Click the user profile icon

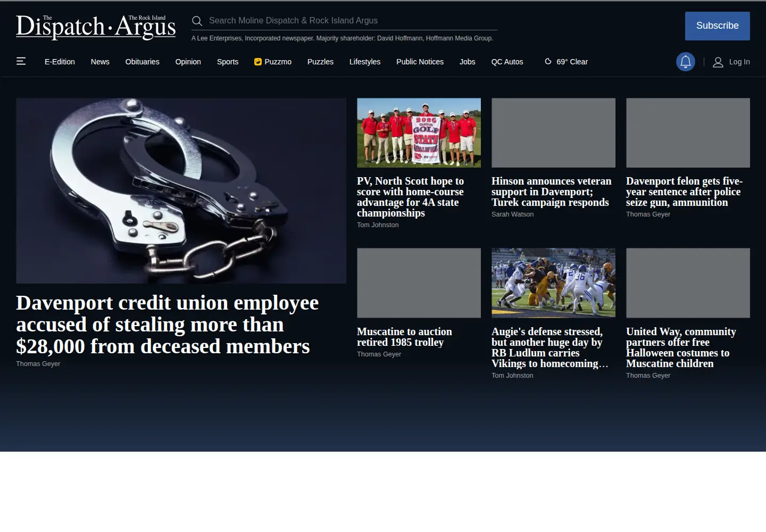coord(718,62)
